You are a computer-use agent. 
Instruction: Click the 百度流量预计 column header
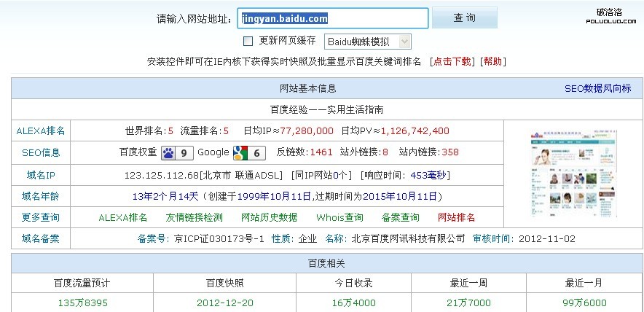coord(82,283)
